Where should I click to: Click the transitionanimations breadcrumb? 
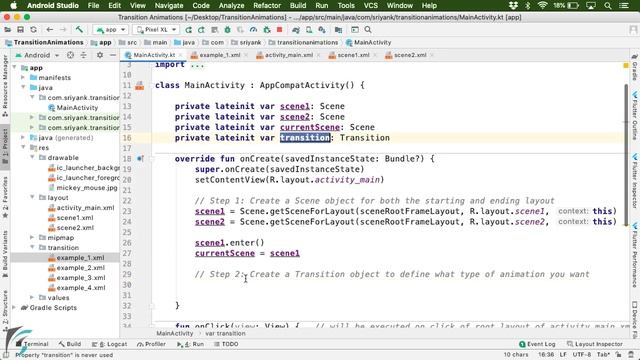pos(303,42)
